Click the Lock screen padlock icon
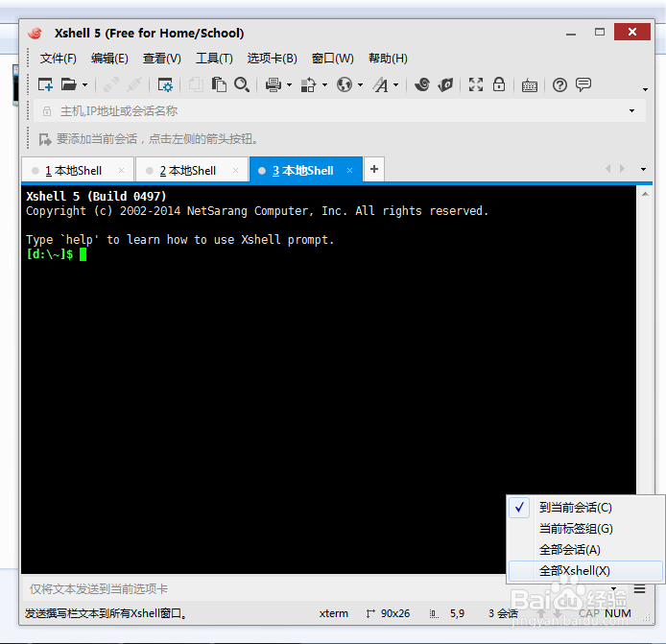Viewport: 666px width, 644px height. click(x=499, y=84)
